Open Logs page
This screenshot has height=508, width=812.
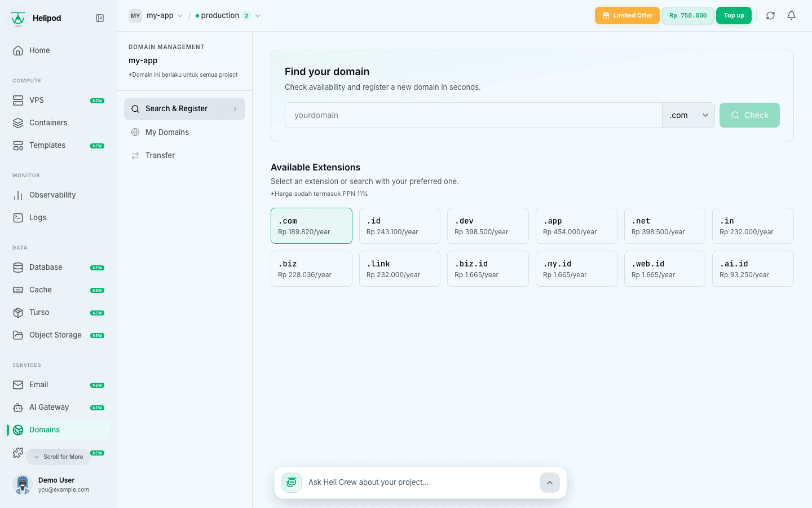tap(58, 217)
